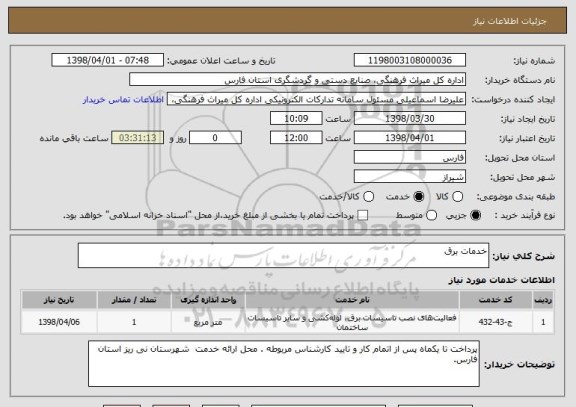Click the شماره نیاز label
This screenshot has width=576, height=407.
point(534,61)
